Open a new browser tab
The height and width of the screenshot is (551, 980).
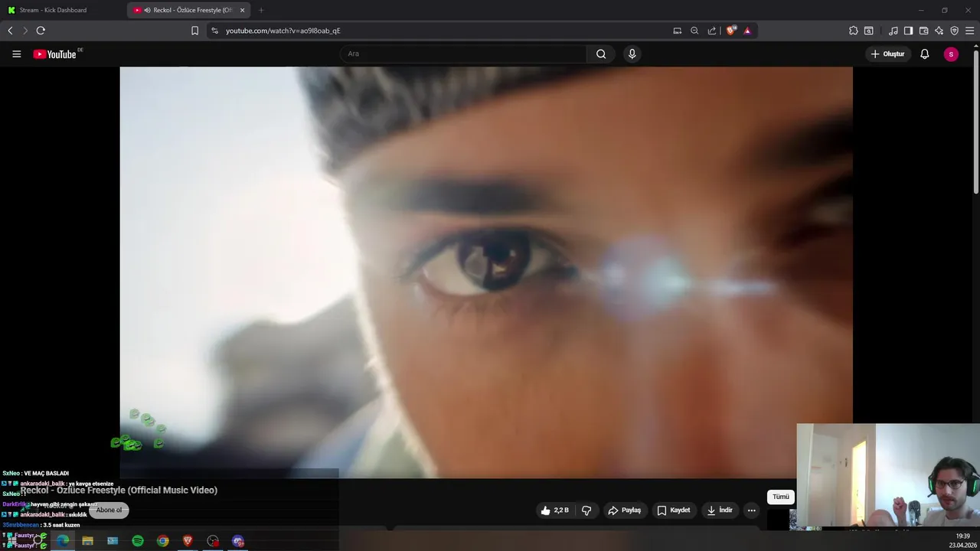click(261, 10)
